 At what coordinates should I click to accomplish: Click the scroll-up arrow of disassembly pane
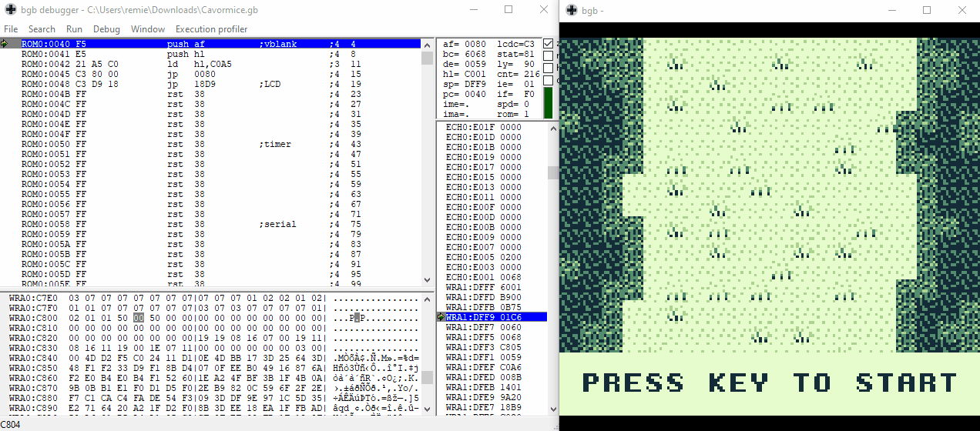click(427, 45)
